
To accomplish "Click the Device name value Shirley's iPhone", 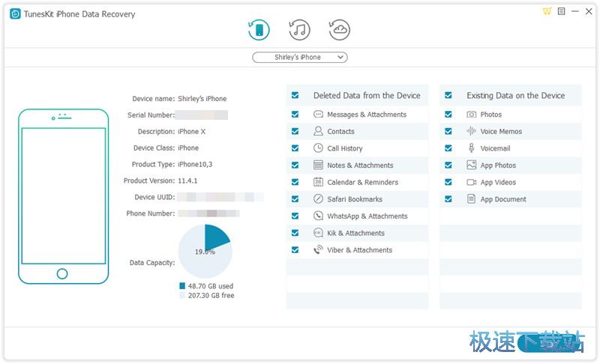I will pyautogui.click(x=202, y=99).
